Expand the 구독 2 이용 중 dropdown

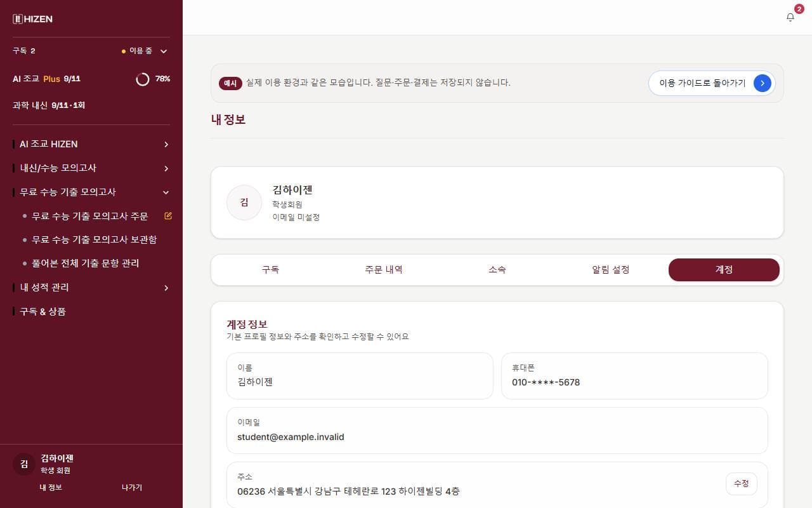tap(91, 51)
